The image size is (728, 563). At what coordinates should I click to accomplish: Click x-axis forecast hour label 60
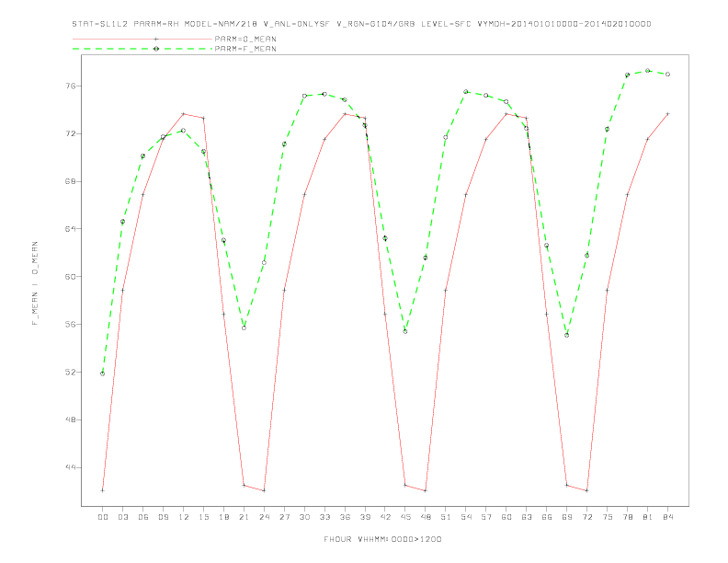pos(506,517)
